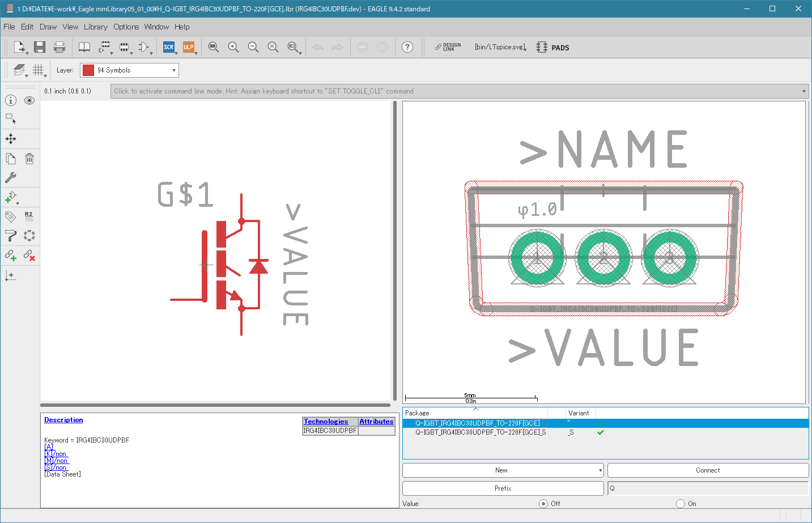Select the Value On radio button

point(681,503)
